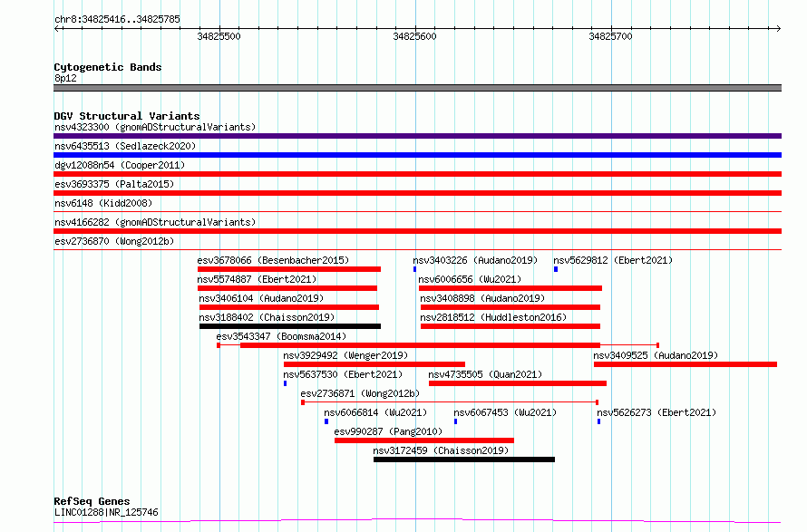Open variant nsv6067453 (Wu2021)
This screenshot has width=807, height=532.
coord(505,412)
